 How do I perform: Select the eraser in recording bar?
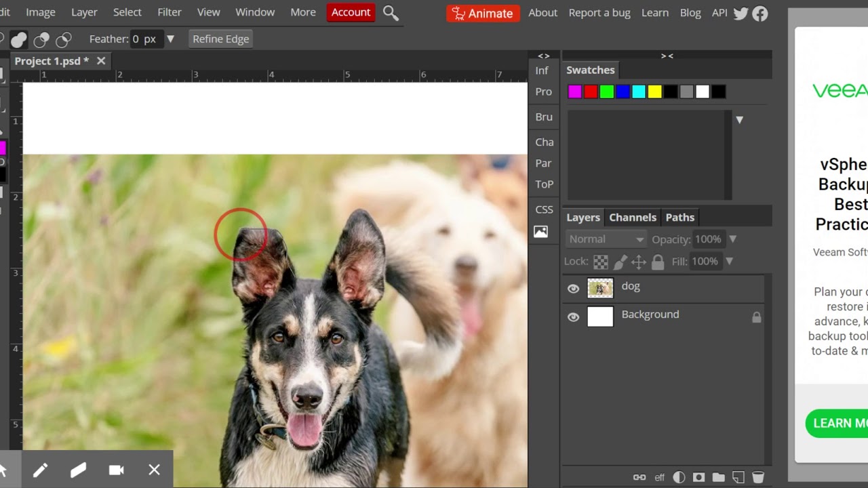[x=78, y=470]
